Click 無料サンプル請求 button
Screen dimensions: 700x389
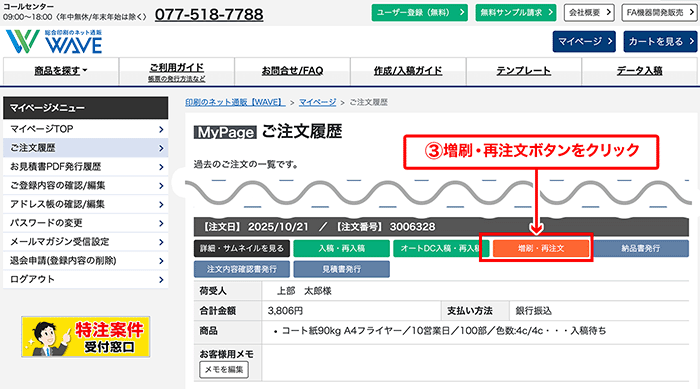click(516, 13)
